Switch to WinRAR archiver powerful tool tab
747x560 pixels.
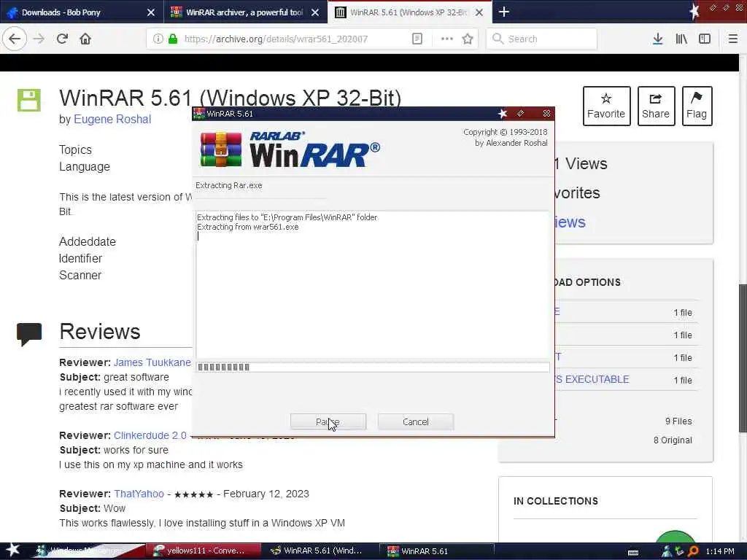[x=245, y=12]
